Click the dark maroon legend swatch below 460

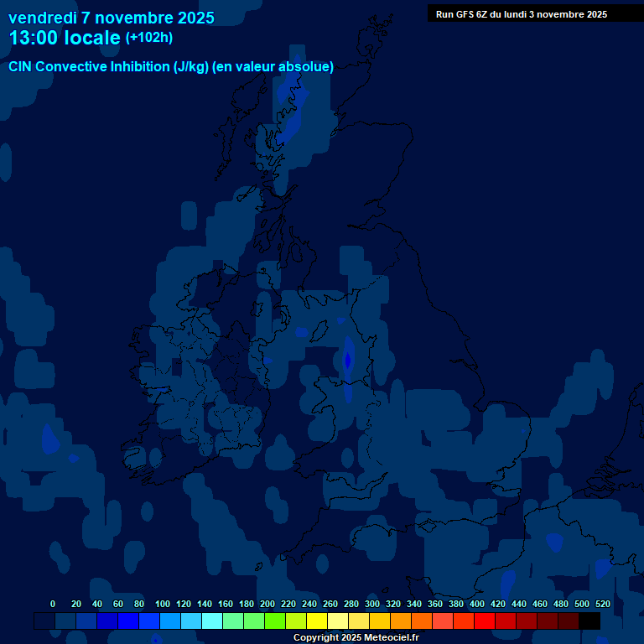pos(548,621)
